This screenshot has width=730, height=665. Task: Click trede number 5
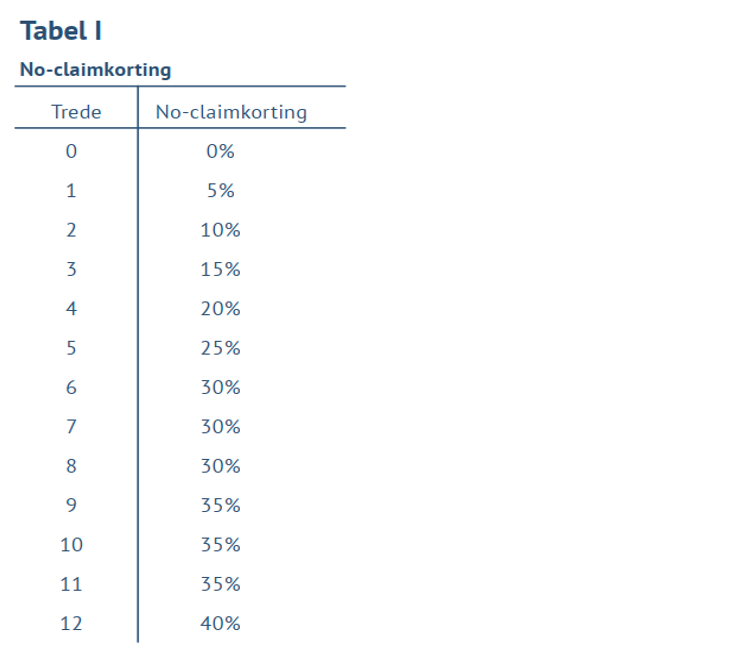click(x=71, y=348)
